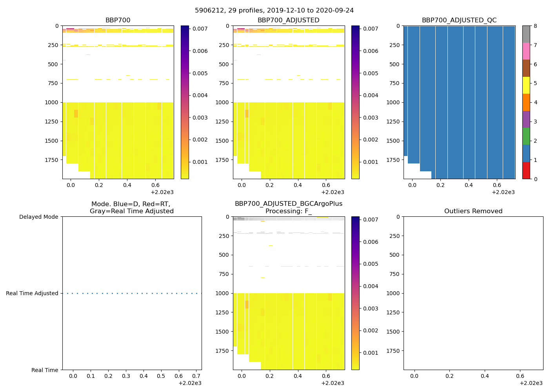Click the red segment of the QC colorbar
This screenshot has width=549, height=392.
click(x=526, y=171)
